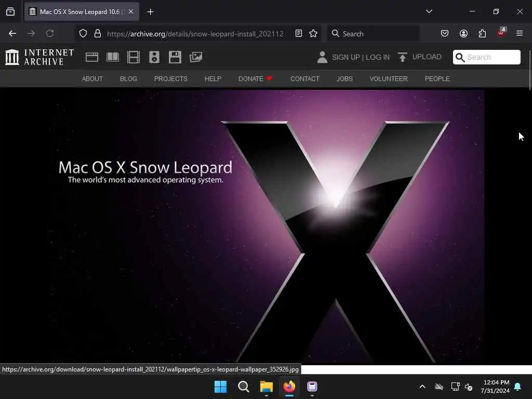
Task: Show site security lock information
Action: click(98, 33)
